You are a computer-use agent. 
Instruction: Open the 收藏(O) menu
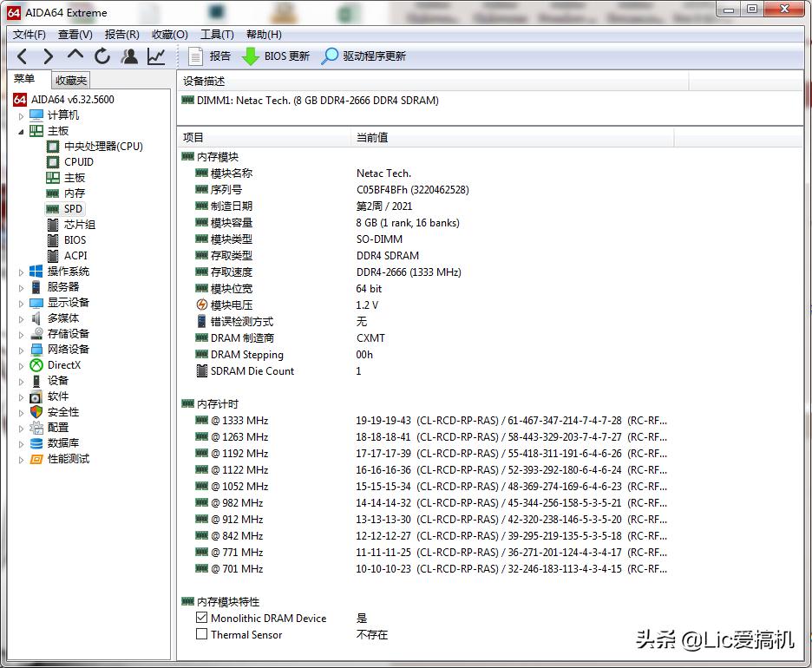pos(169,34)
